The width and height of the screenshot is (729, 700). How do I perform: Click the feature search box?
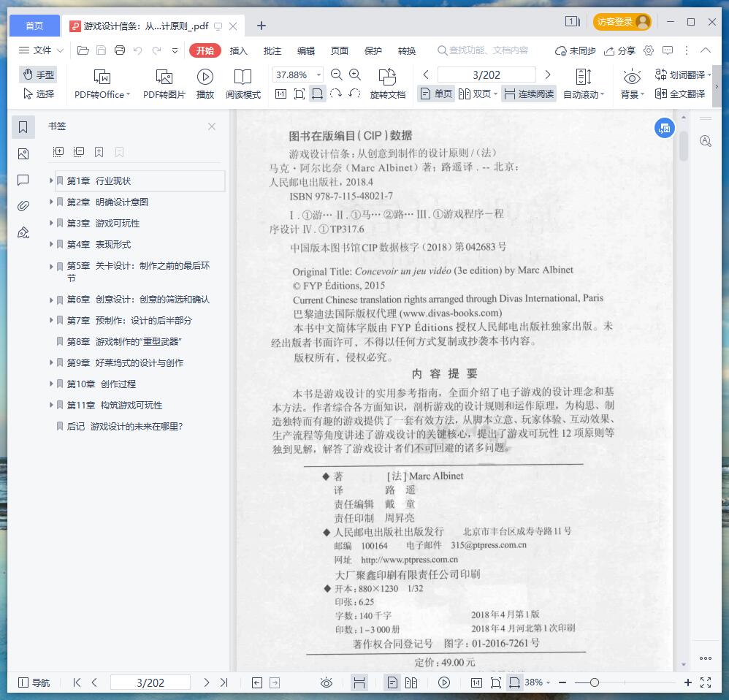point(484,50)
